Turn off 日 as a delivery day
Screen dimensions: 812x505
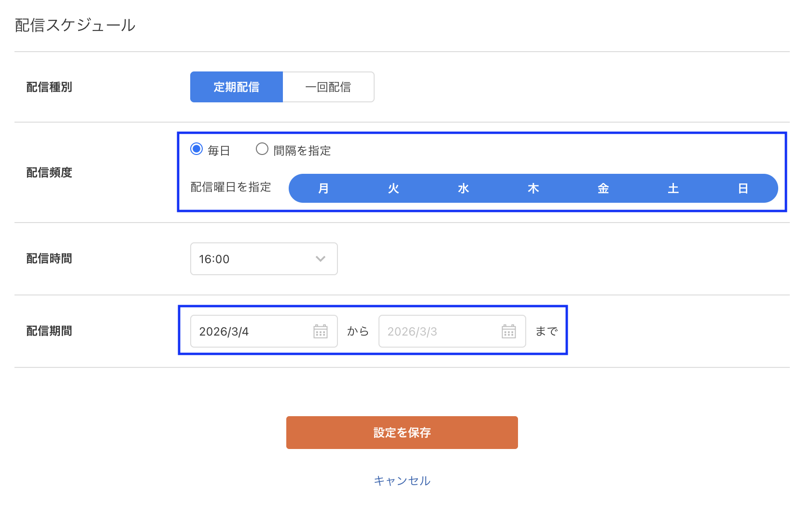(742, 188)
